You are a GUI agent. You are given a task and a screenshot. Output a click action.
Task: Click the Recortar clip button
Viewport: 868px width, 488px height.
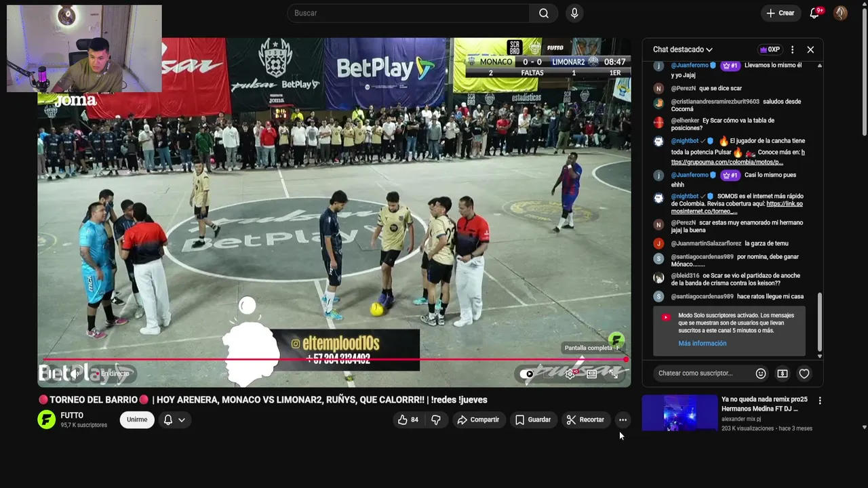click(585, 420)
